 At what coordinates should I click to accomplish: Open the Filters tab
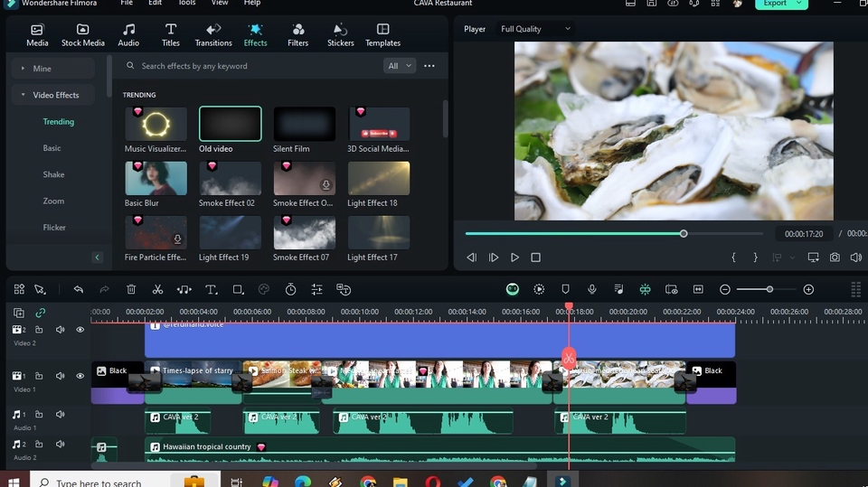[x=297, y=35]
